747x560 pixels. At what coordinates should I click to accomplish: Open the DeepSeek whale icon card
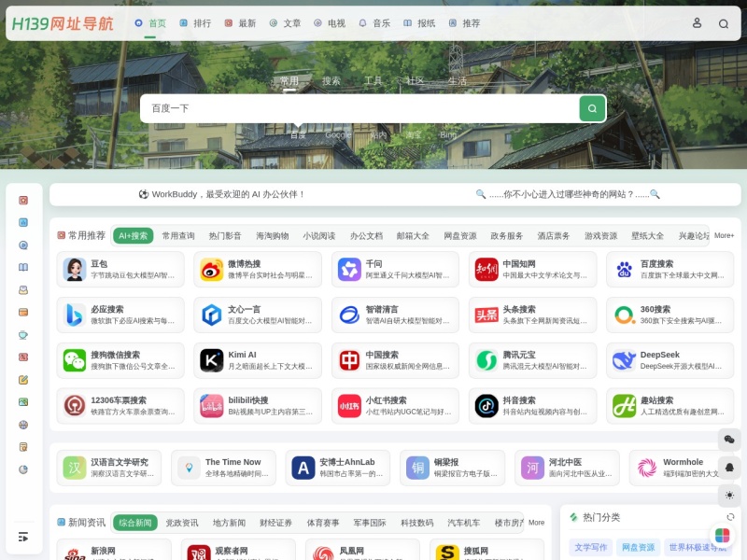coord(624,360)
